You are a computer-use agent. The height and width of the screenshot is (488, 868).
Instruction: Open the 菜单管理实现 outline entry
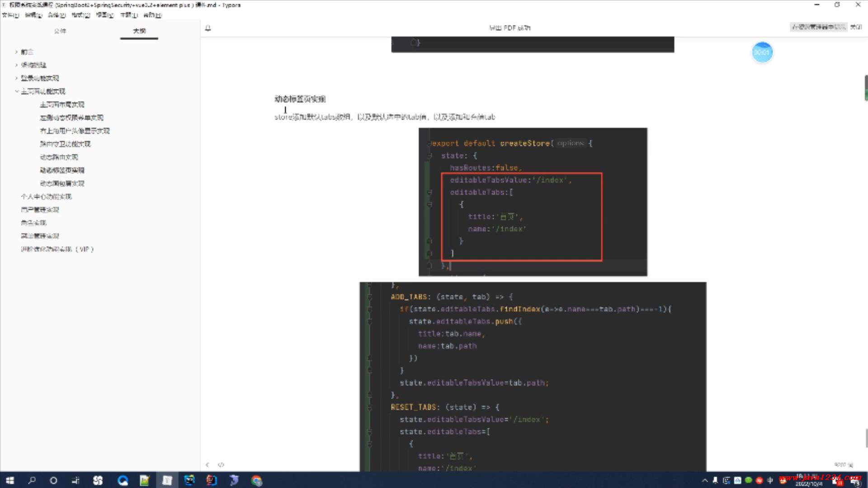(40, 236)
